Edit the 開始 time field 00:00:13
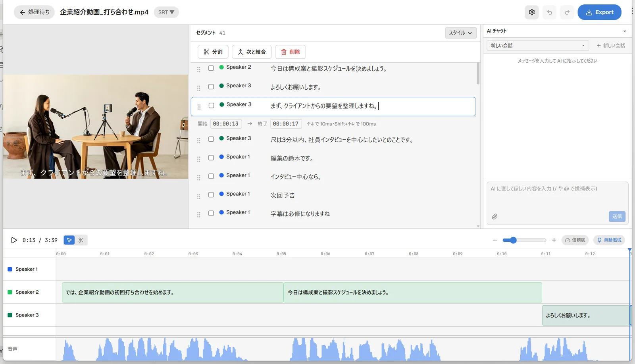 [x=226, y=124]
